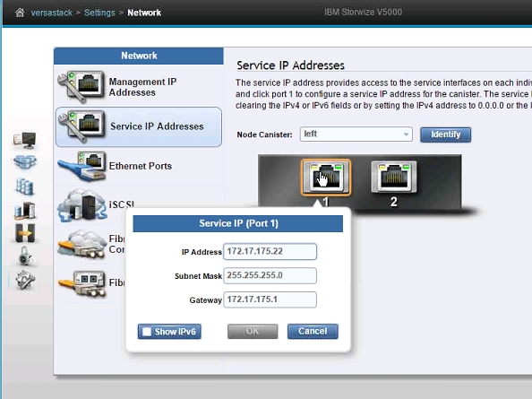Viewport: 532px width, 399px height.
Task: Open the Ethernet Ports section
Action: (140, 166)
